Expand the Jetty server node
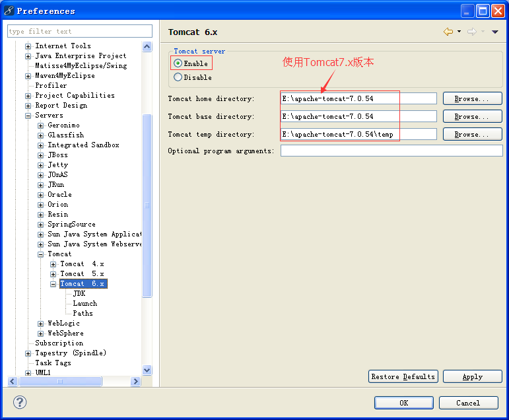The height and width of the screenshot is (420, 509). tap(40, 165)
